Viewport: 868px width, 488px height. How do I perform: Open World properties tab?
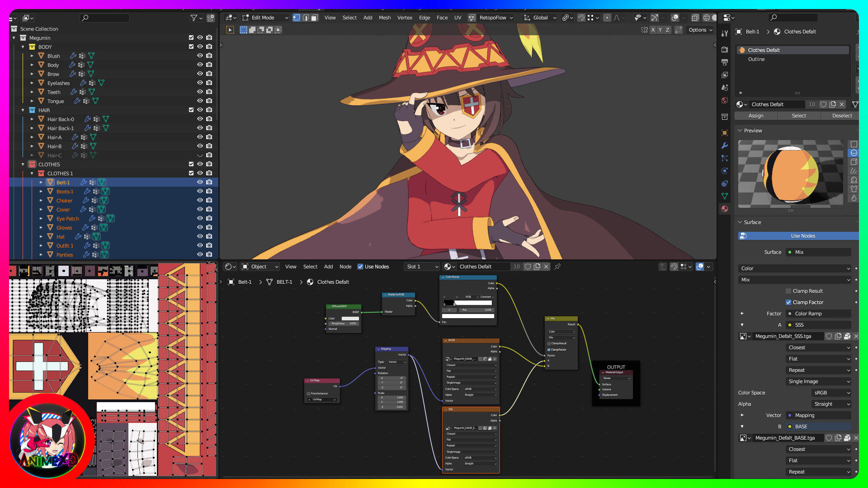pos(725,100)
